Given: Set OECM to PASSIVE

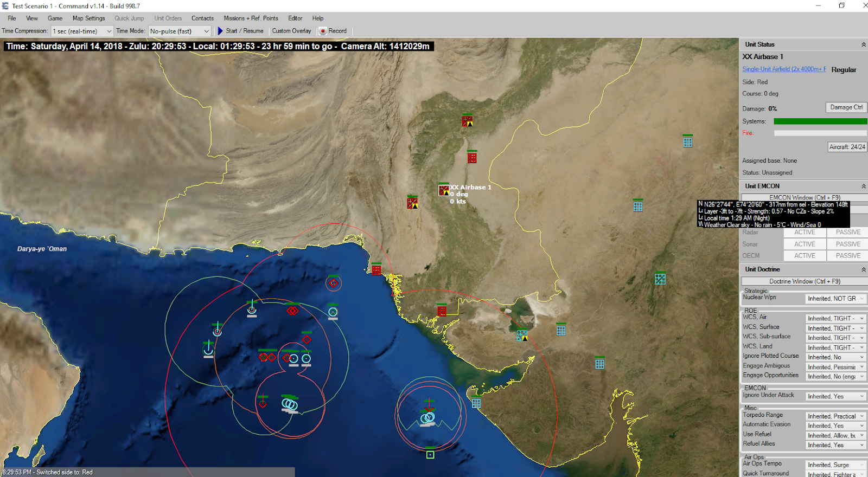Looking at the screenshot, I should (x=848, y=255).
